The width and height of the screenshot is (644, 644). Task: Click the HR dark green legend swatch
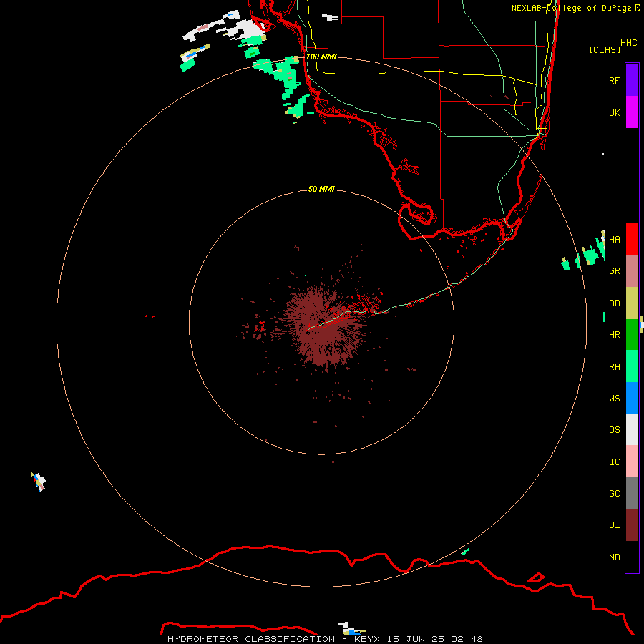pyautogui.click(x=632, y=334)
